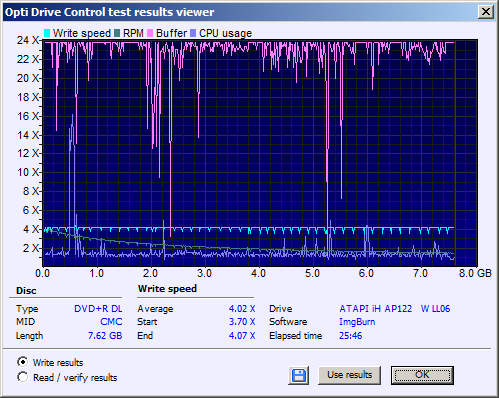The height and width of the screenshot is (398, 499).
Task: Click the disc length value 7.62 GB
Action: (105, 335)
